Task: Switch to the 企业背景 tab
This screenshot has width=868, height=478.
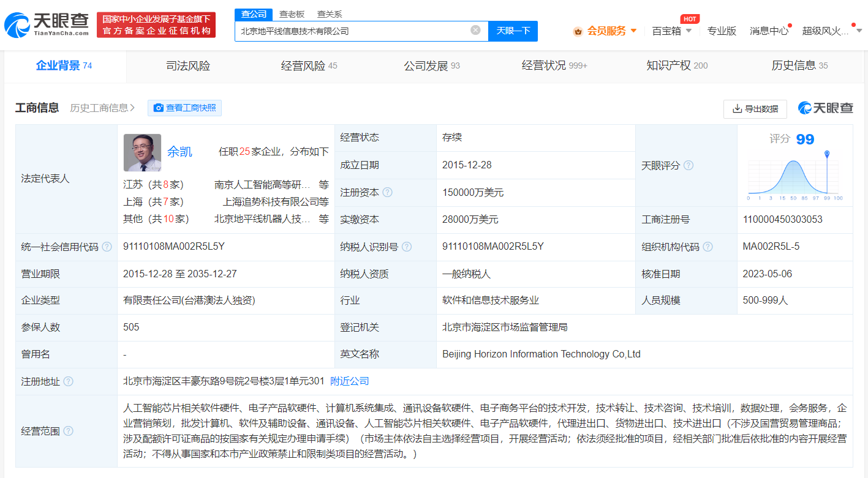Action: point(64,65)
